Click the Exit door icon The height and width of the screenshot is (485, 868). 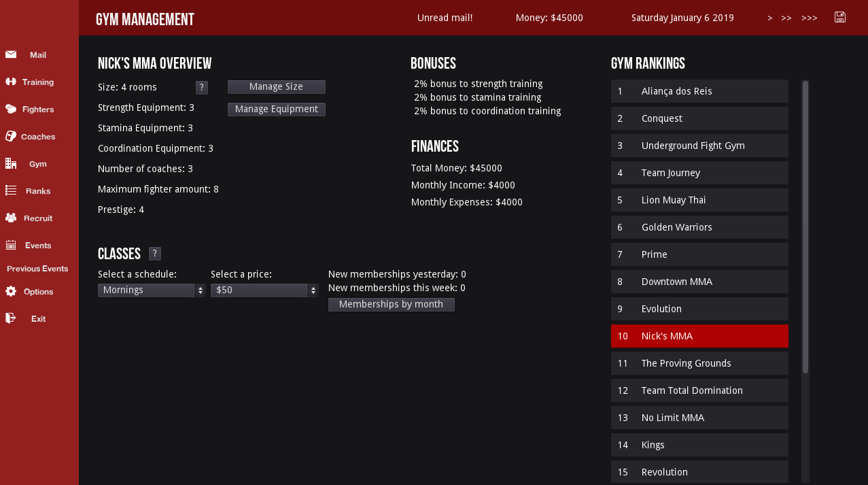point(11,318)
